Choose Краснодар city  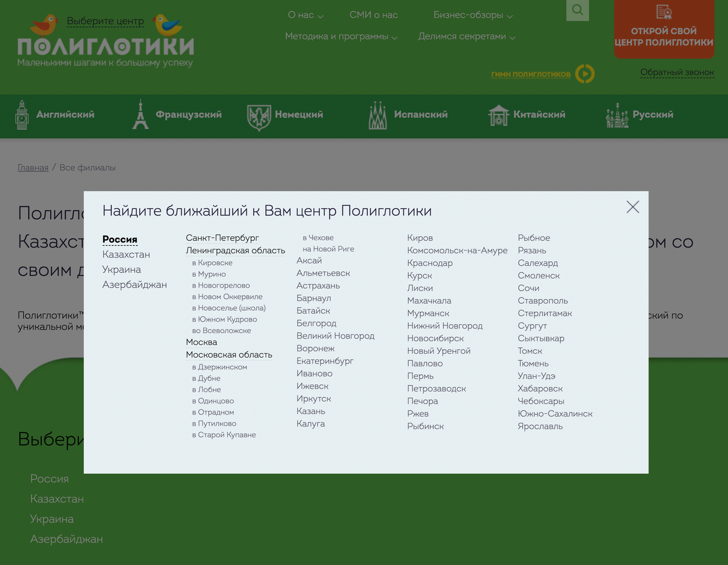point(430,263)
